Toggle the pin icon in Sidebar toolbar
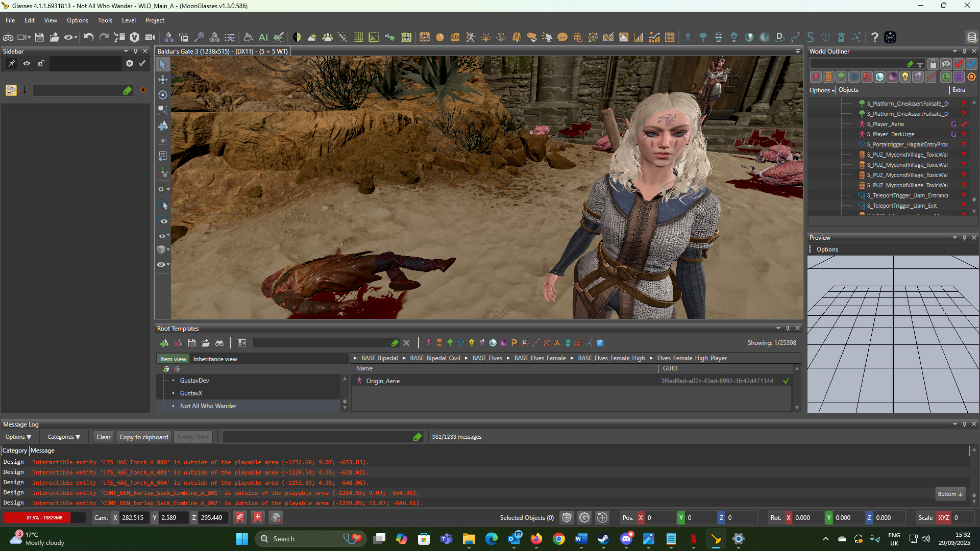The width and height of the screenshot is (980, 551). coord(12,63)
